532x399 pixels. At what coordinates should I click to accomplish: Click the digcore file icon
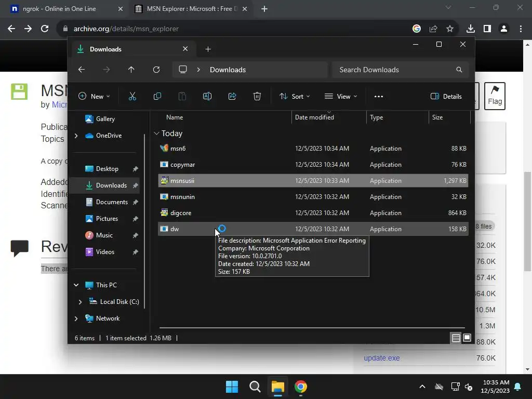point(164,212)
